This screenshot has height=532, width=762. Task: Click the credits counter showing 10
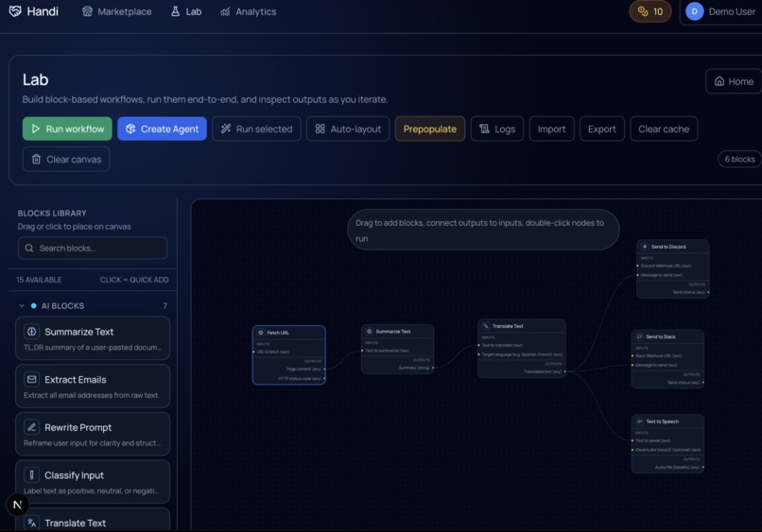650,11
